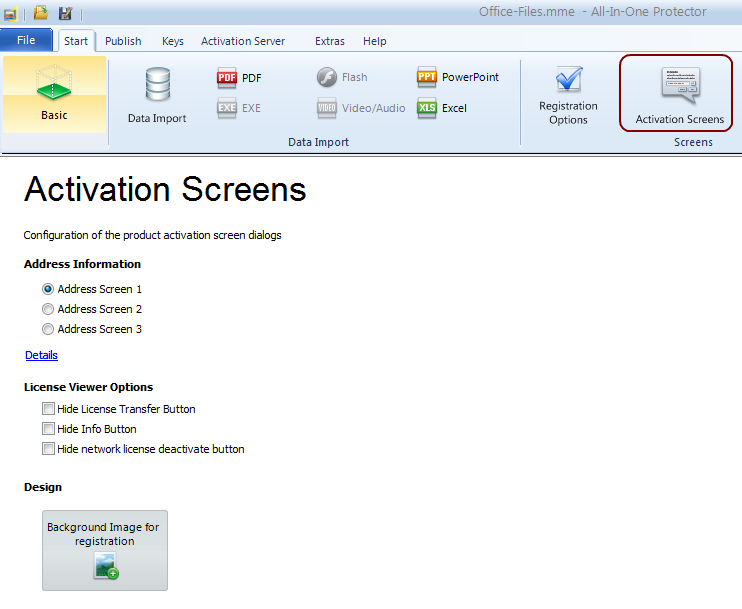This screenshot has height=609, width=742.
Task: Check Hide network license deactivate button
Action: (48, 449)
